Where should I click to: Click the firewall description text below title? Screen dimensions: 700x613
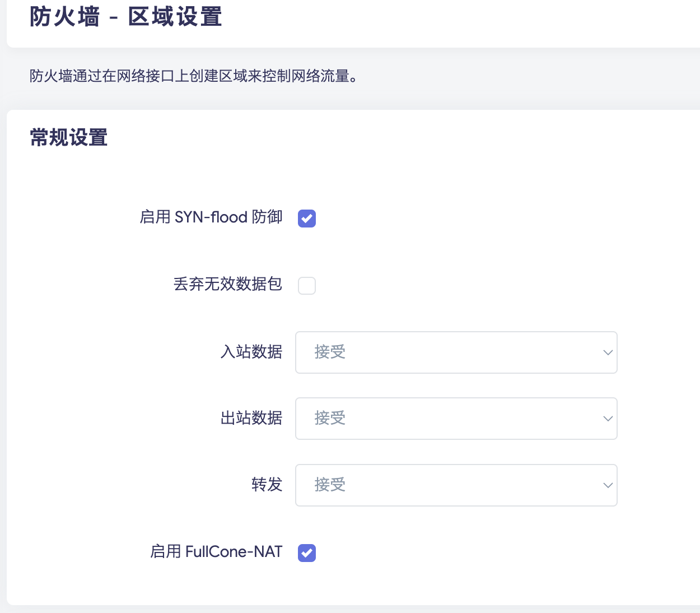point(193,76)
